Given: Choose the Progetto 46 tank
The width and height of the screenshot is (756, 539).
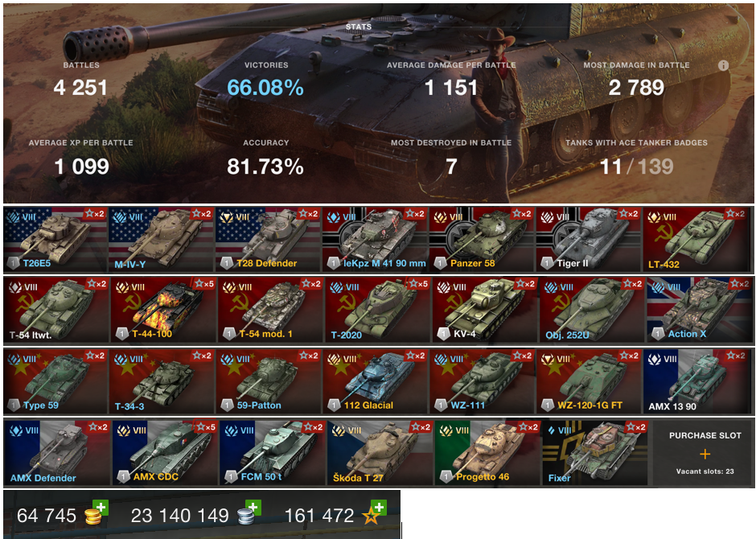Looking at the screenshot, I should pos(487,452).
